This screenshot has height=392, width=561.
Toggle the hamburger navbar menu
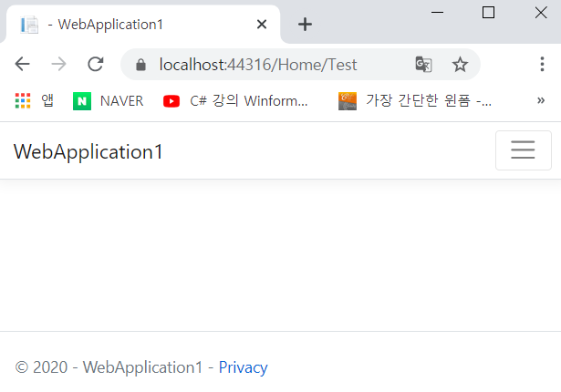[x=523, y=150]
